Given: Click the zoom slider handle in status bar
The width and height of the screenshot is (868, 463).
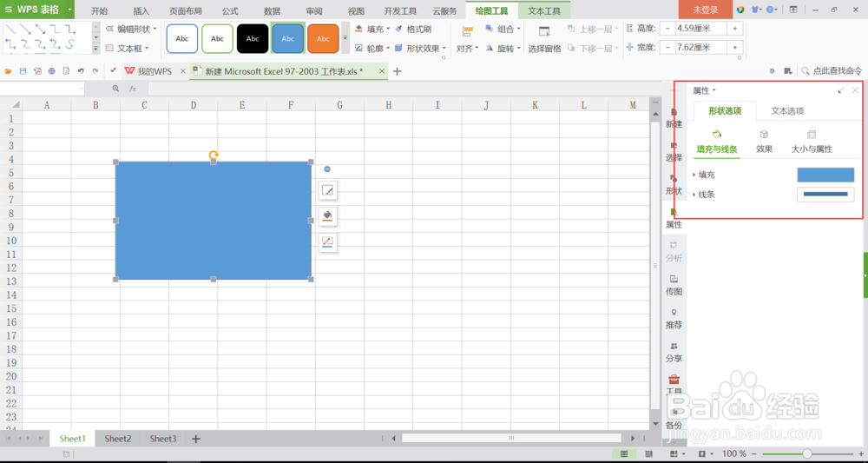Looking at the screenshot, I should (806, 453).
